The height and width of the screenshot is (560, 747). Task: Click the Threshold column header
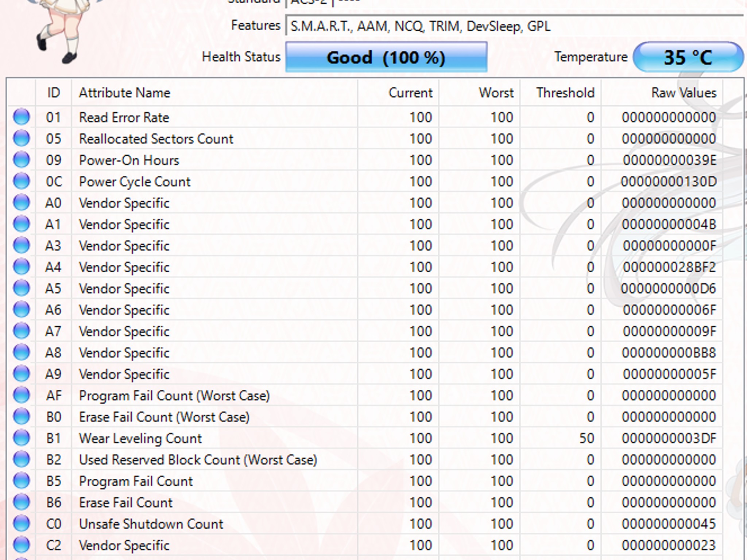(x=561, y=93)
